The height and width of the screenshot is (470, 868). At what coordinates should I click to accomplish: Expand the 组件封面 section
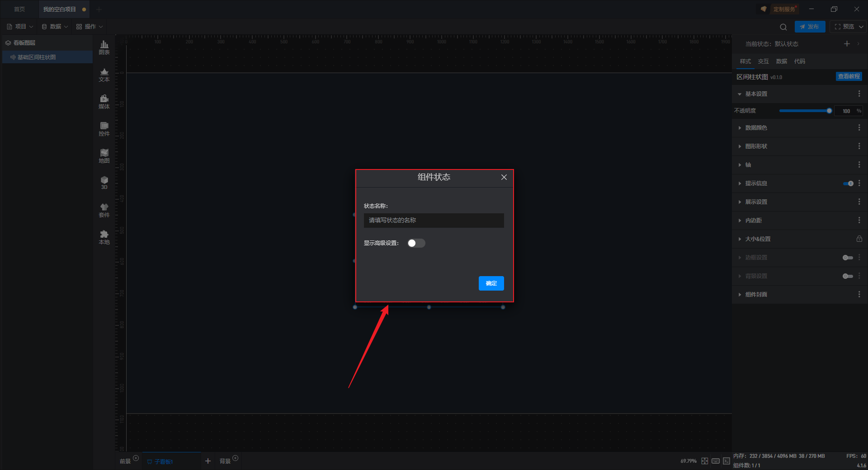point(740,295)
